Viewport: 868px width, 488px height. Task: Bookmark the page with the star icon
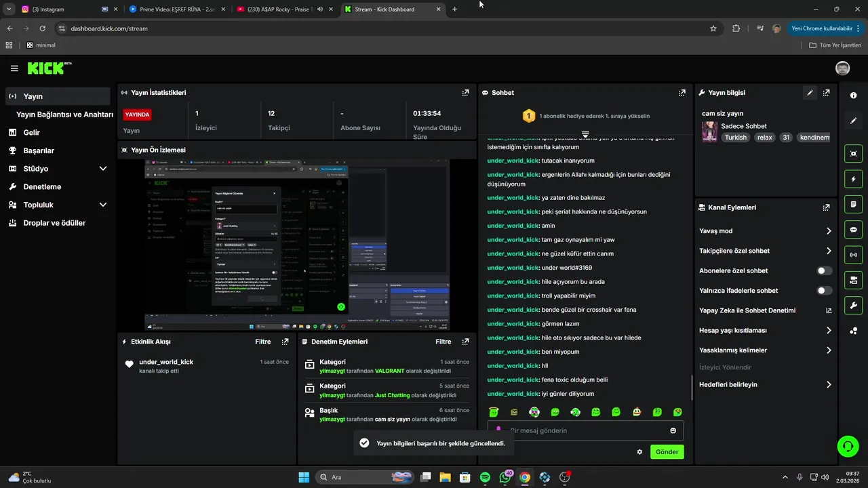[x=713, y=28]
